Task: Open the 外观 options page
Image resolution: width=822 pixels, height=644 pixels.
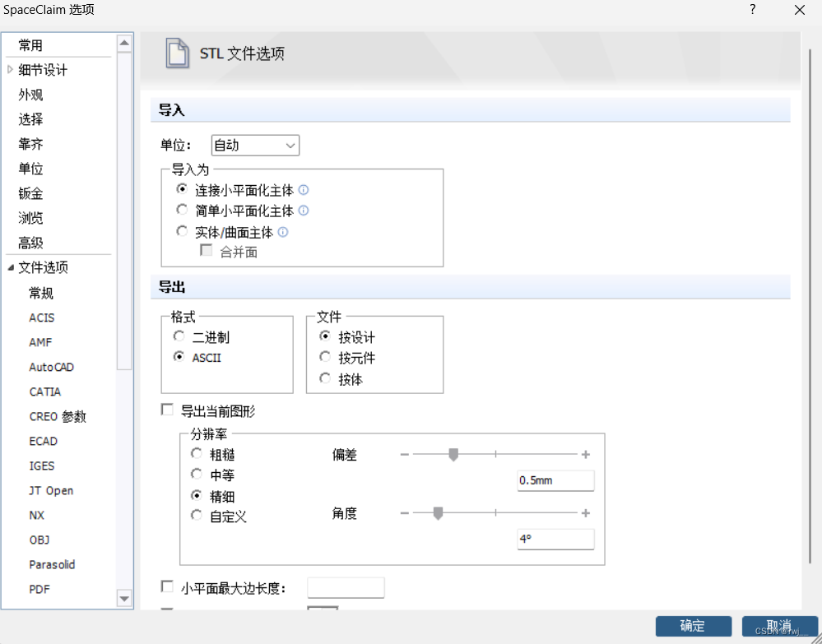Action: click(30, 95)
